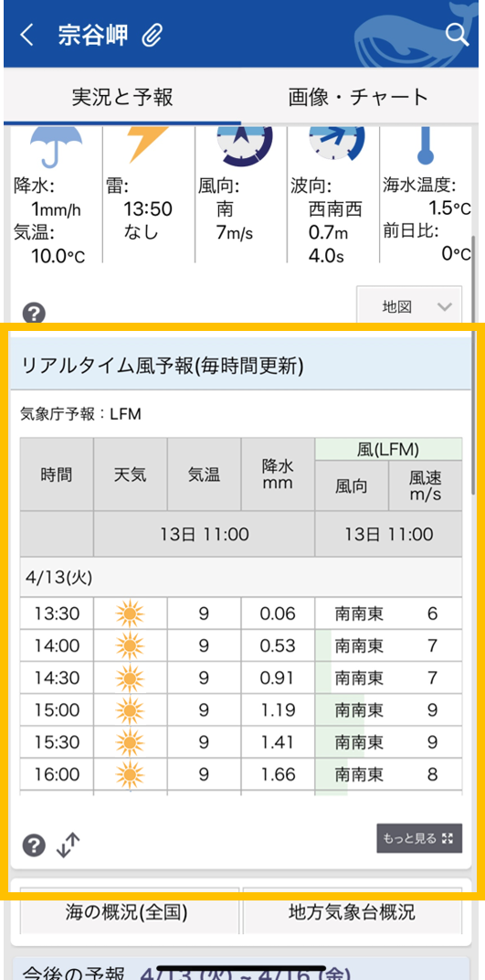The width and height of the screenshot is (485, 980).
Task: Tap the lightning thunder icon
Action: [147, 144]
